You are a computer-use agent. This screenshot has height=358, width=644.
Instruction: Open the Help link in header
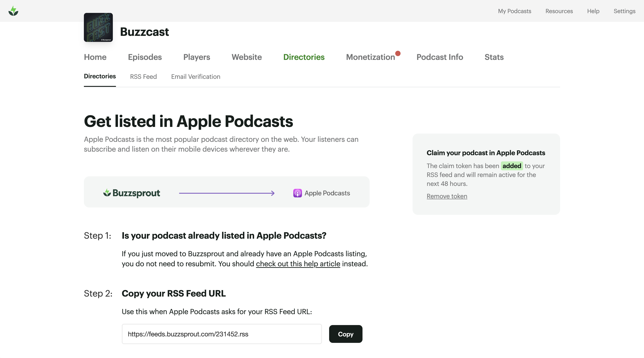point(593,11)
